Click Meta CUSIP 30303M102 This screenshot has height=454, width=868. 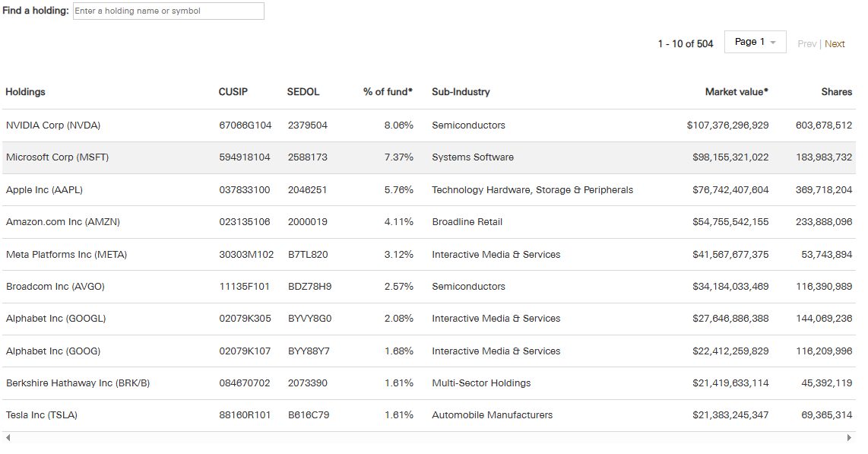[x=246, y=255]
